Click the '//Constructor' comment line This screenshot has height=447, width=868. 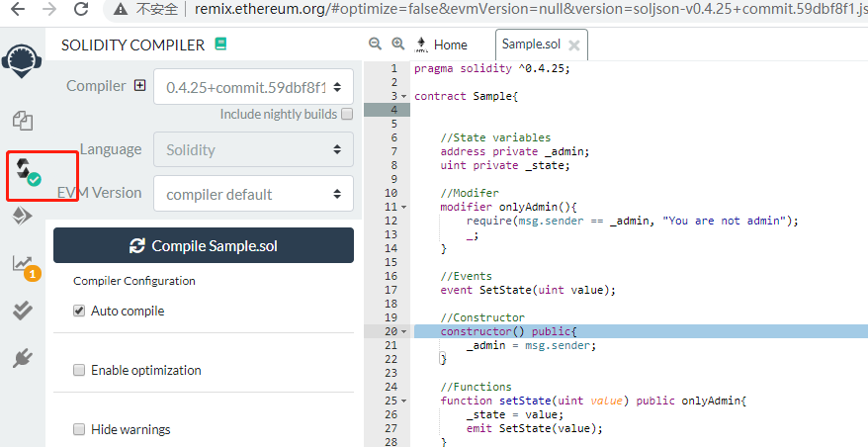[x=482, y=317]
